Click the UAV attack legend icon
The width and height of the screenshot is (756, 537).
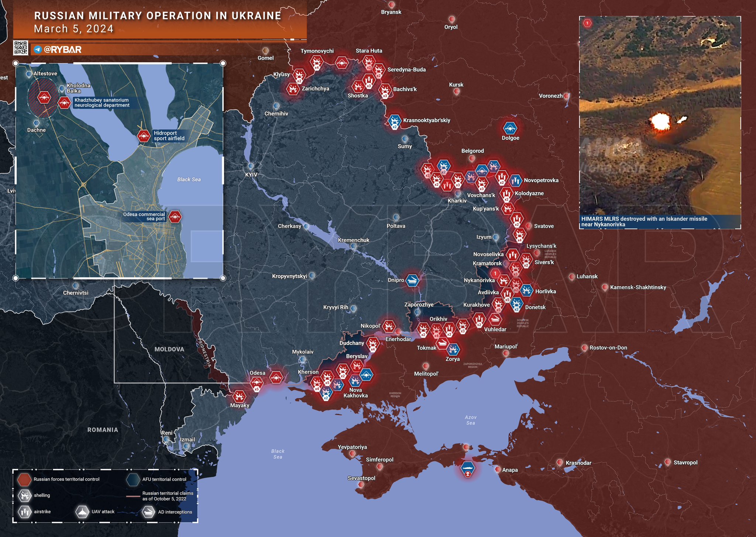(x=82, y=512)
